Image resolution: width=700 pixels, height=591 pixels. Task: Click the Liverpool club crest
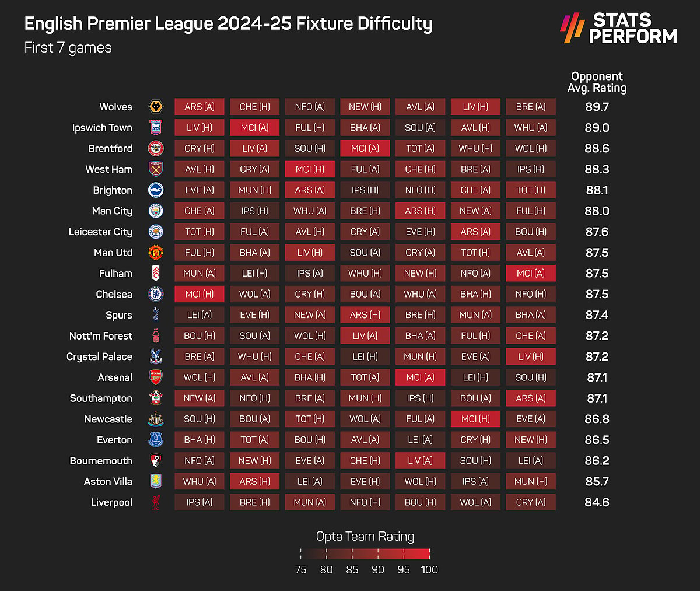coord(156,502)
